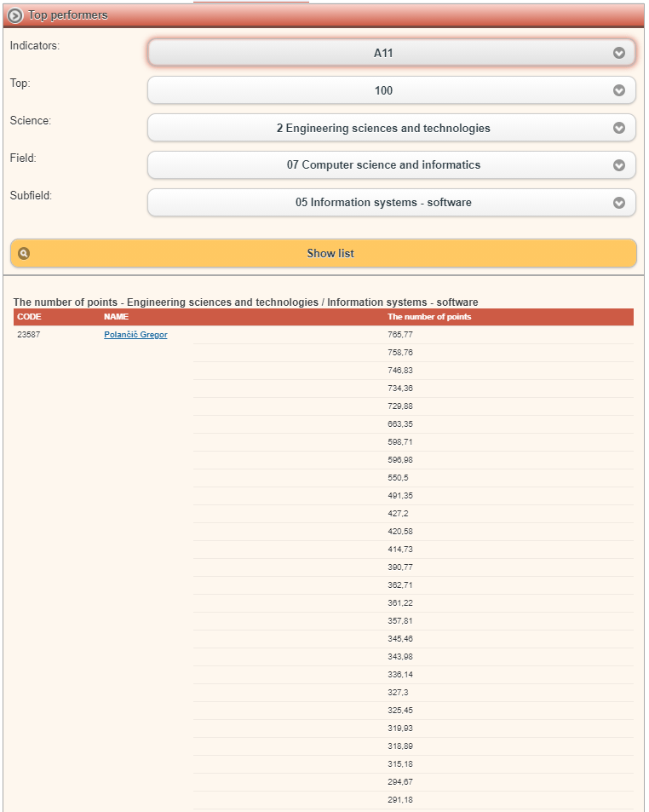This screenshot has height=812, width=649.
Task: Click The number of points column header
Action: tap(429, 317)
